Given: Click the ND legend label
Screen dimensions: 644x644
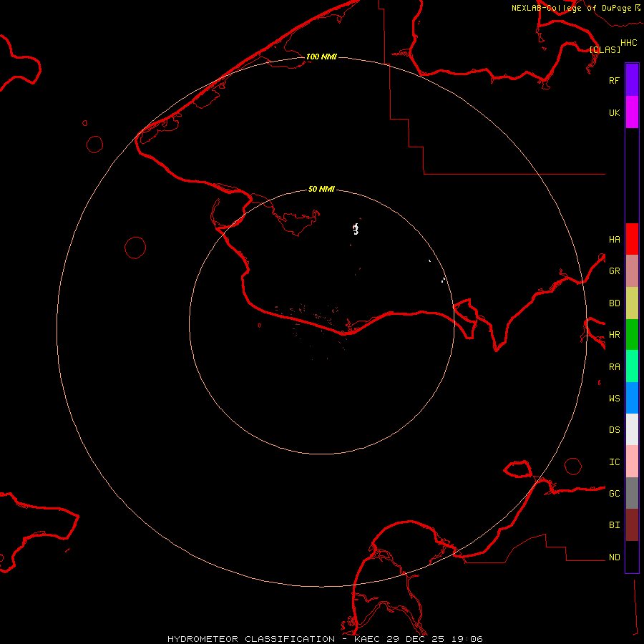Looking at the screenshot, I should pyautogui.click(x=614, y=557).
